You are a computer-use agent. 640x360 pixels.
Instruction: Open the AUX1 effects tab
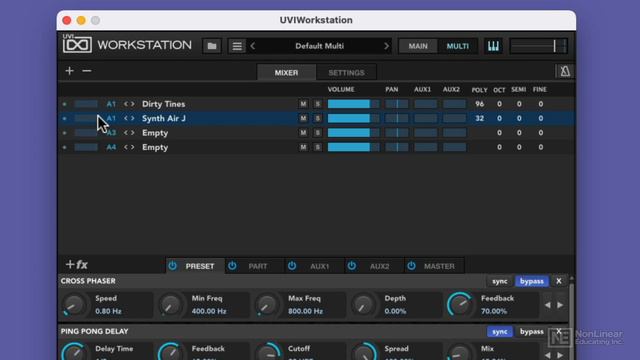click(x=320, y=267)
